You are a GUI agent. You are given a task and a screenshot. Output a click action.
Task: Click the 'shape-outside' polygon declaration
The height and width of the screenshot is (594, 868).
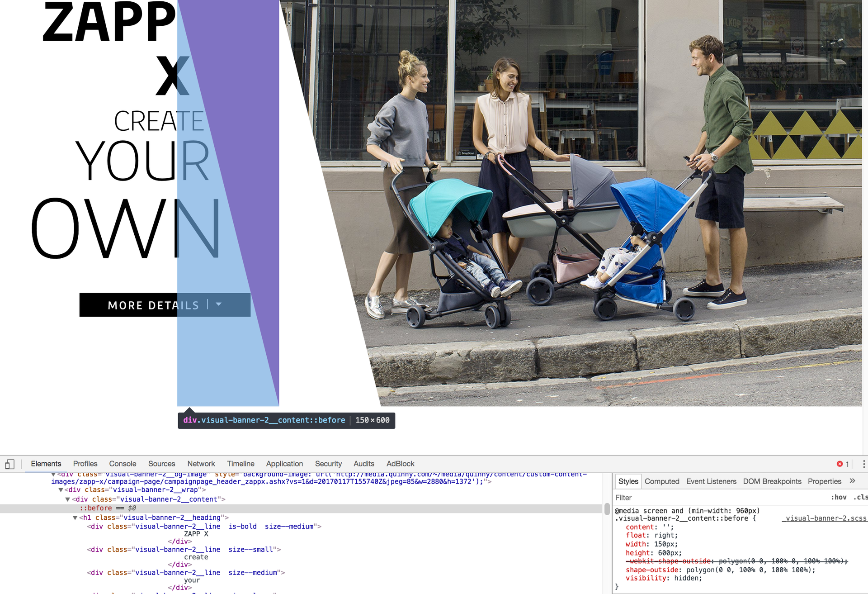[720, 570]
